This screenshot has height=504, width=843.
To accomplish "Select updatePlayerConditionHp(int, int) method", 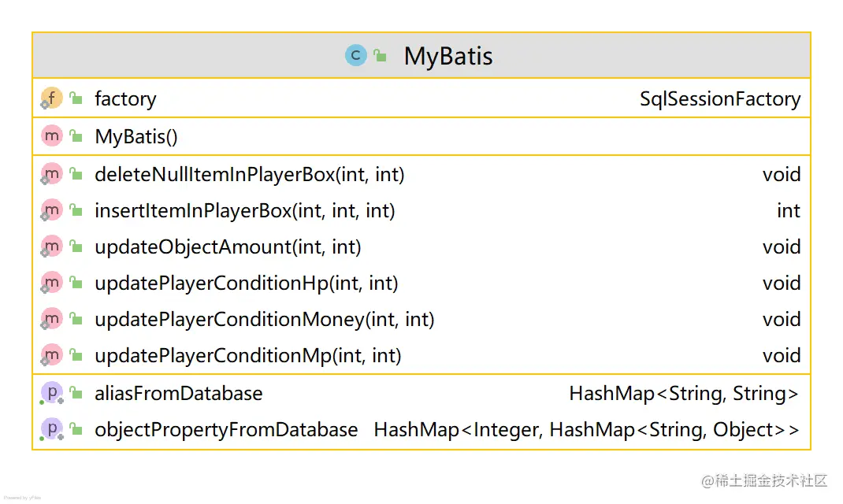I will [247, 283].
